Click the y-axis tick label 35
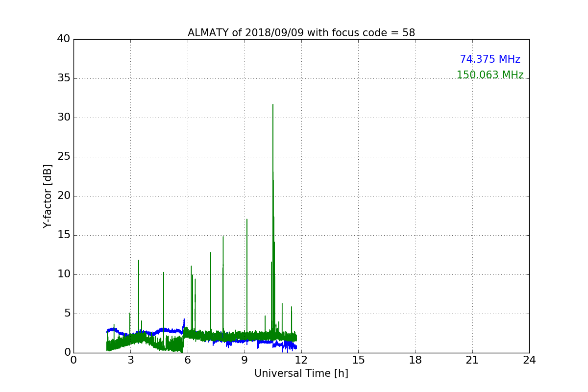 pos(64,78)
